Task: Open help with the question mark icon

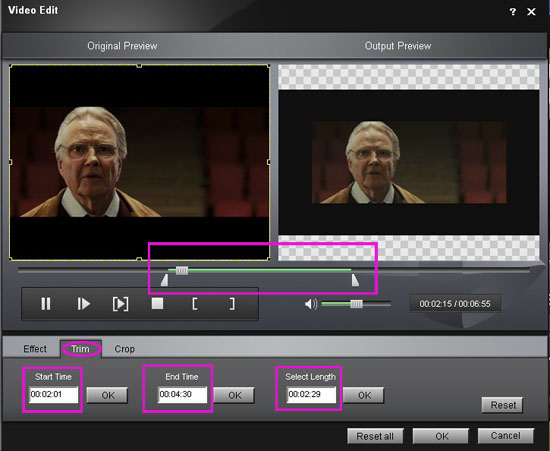Action: [512, 12]
